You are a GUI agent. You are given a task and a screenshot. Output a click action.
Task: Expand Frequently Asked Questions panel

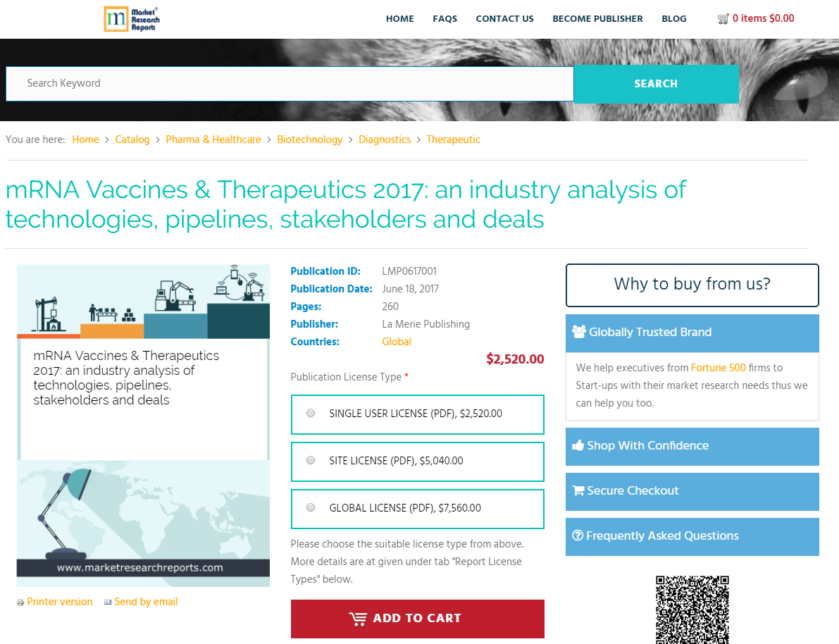pos(692,536)
